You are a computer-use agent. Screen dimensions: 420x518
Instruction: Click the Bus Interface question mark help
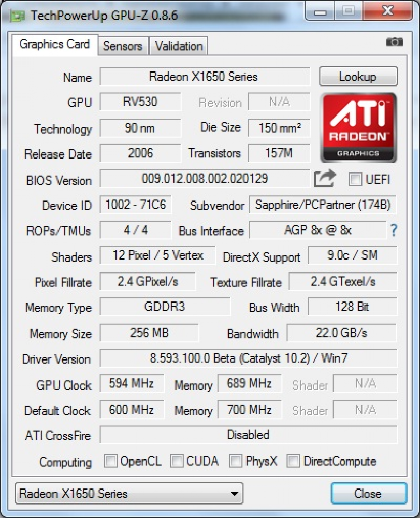point(394,230)
